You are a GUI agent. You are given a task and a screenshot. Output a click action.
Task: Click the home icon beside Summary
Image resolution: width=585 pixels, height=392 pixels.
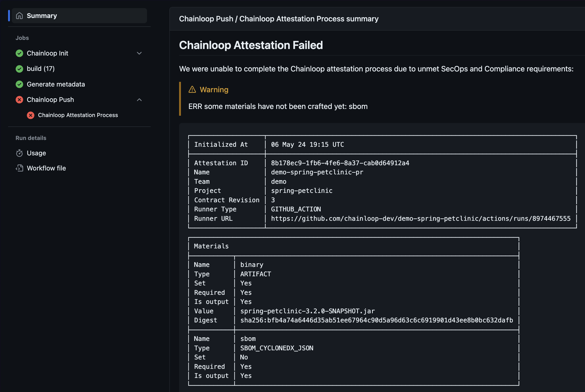coord(19,16)
